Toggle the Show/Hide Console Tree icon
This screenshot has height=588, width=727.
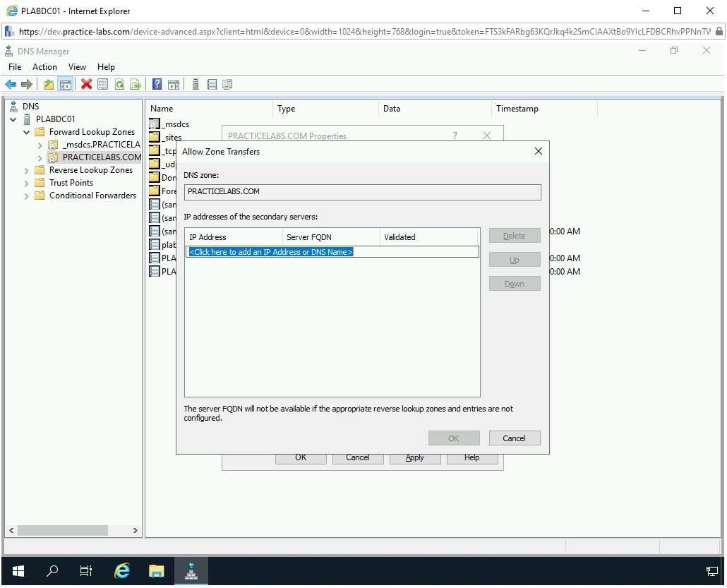point(65,85)
